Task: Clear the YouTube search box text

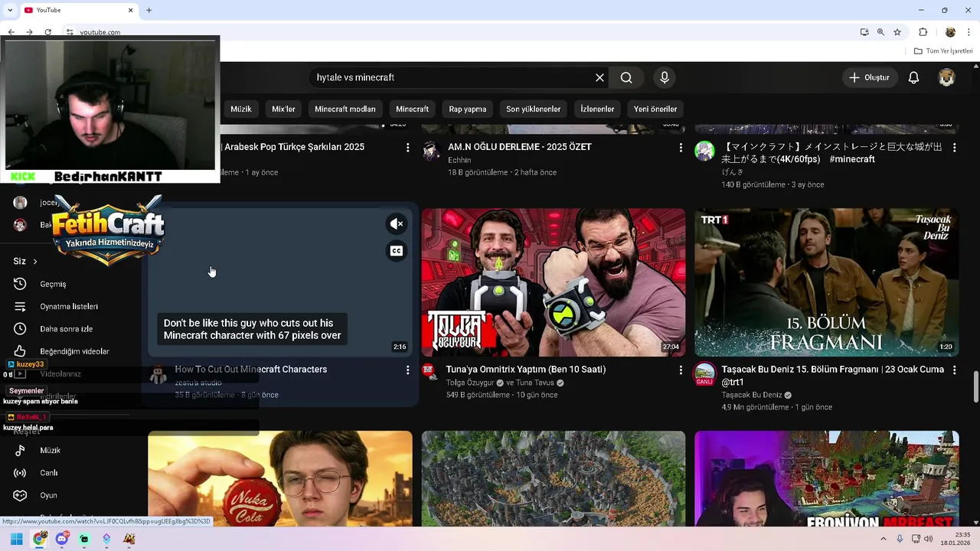Action: tap(599, 77)
